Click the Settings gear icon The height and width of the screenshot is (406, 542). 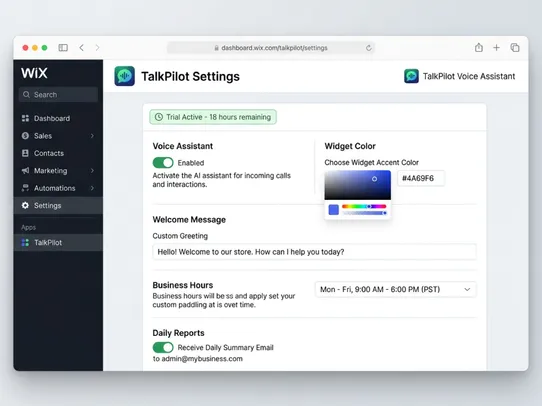[x=25, y=205]
